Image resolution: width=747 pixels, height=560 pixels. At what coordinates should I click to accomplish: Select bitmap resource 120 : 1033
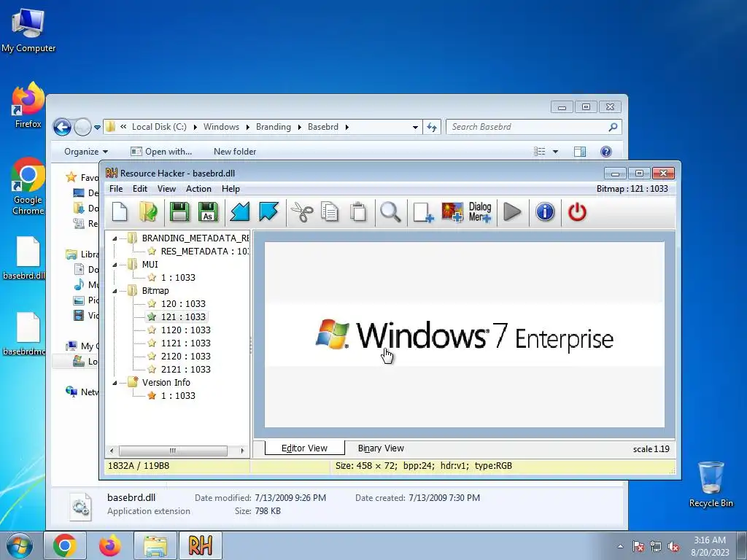point(183,304)
